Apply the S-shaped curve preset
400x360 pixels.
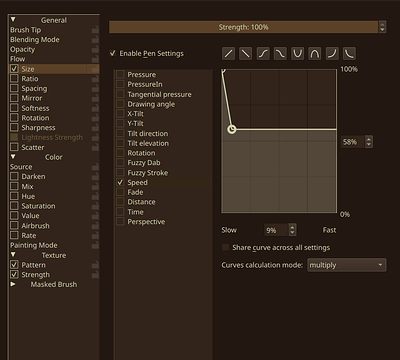[x=263, y=53]
